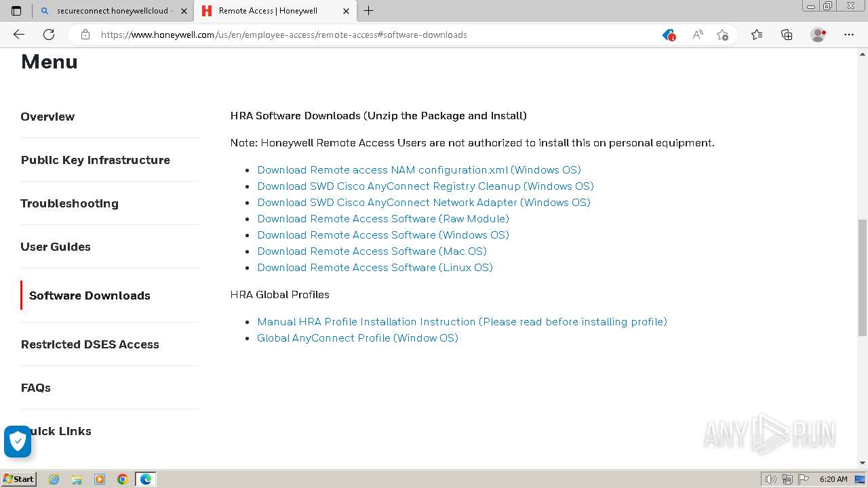Open the Overview menu section
The height and width of the screenshot is (488, 868).
point(47,117)
